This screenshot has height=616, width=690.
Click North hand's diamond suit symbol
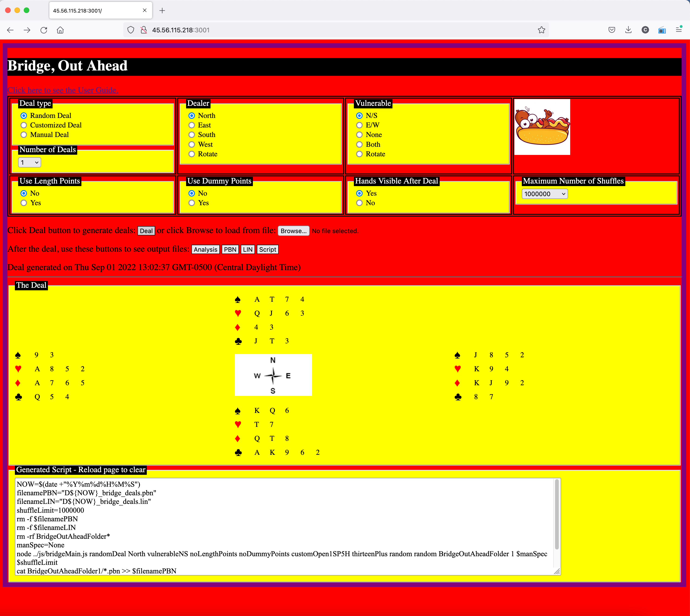point(238,327)
